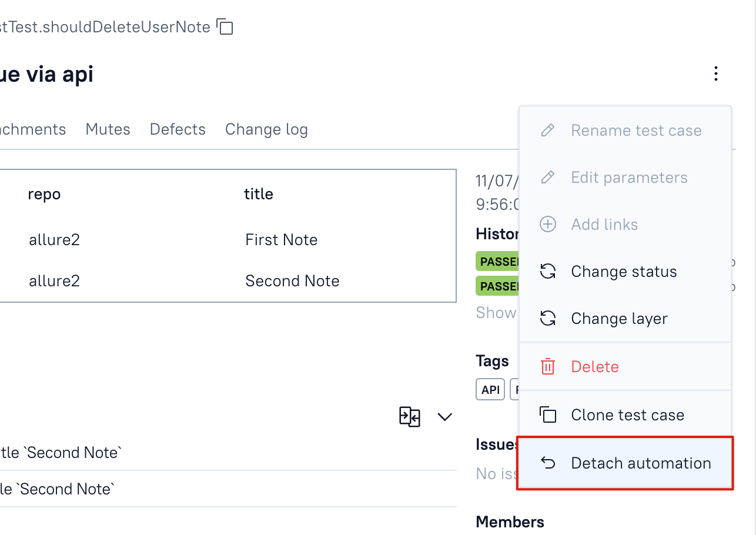
Task: Select the Change status refresh icon
Action: [x=547, y=271]
